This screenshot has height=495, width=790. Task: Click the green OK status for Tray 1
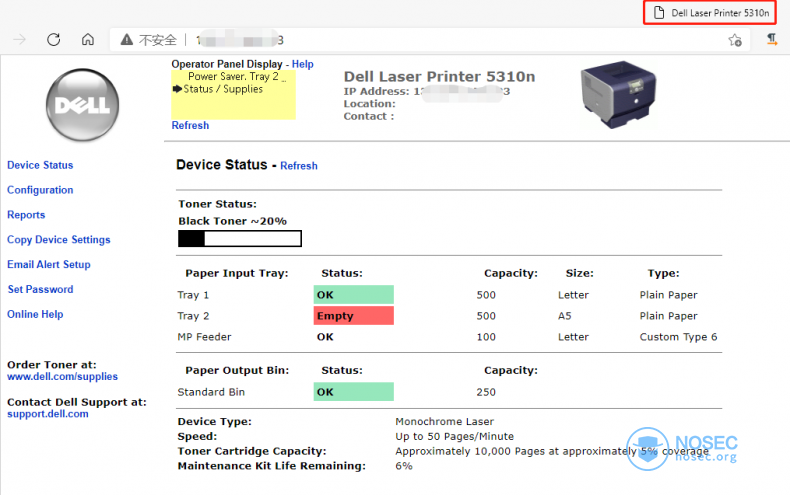pyautogui.click(x=354, y=295)
